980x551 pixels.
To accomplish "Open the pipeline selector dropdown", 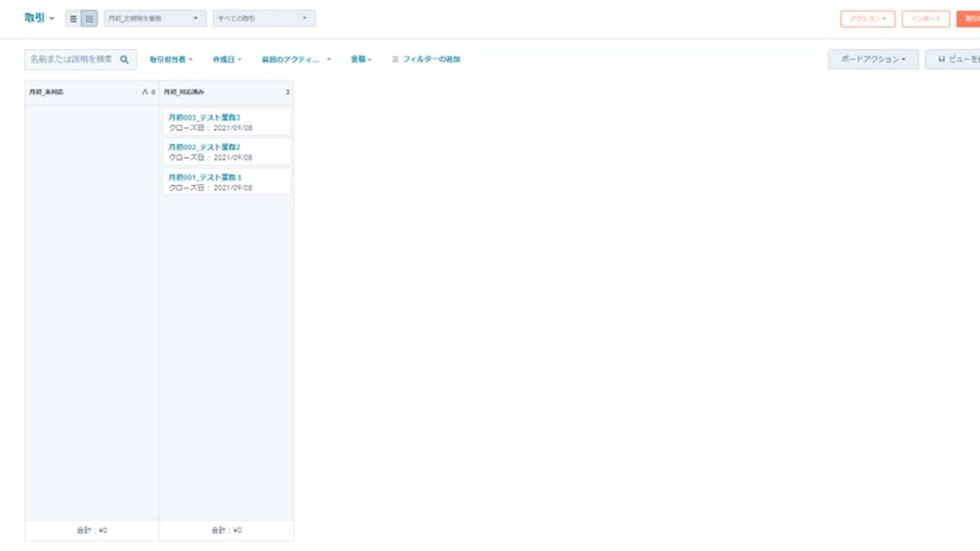I will (155, 19).
